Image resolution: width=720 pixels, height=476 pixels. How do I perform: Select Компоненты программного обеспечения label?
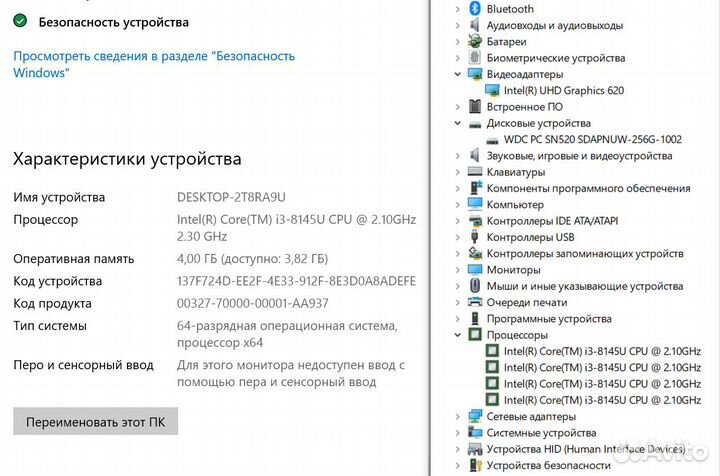click(589, 188)
